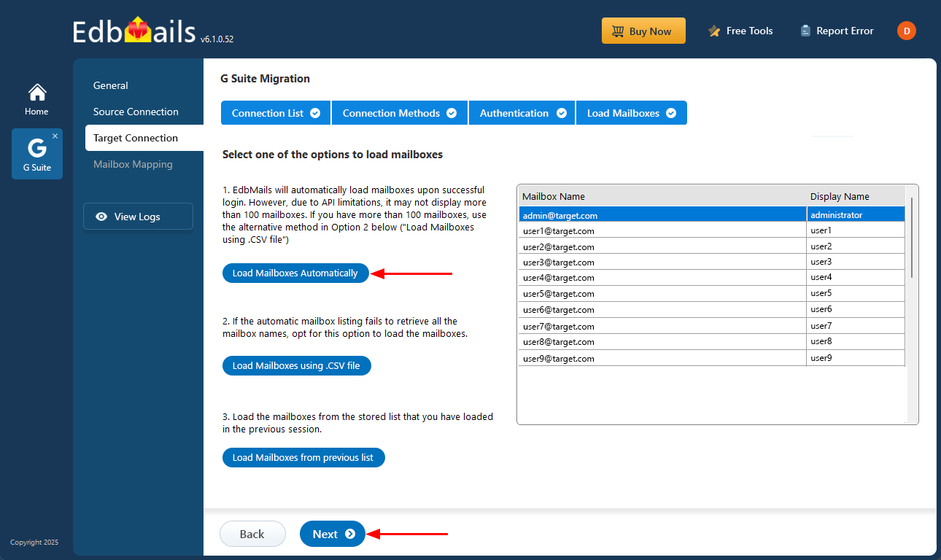Click the mailbox list vertical scrollbar
This screenshot has height=560, width=941.
point(911,237)
